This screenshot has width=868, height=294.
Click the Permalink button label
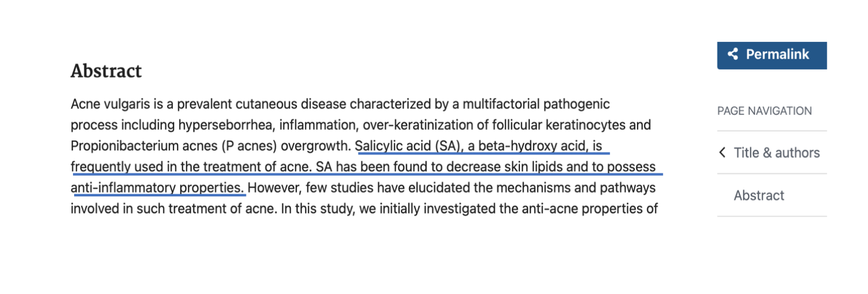tap(777, 55)
